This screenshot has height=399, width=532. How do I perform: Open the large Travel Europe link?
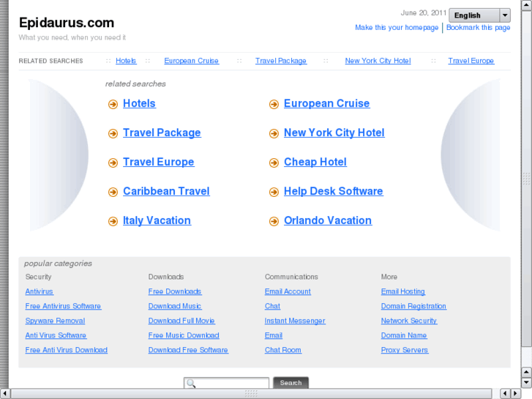tap(159, 162)
